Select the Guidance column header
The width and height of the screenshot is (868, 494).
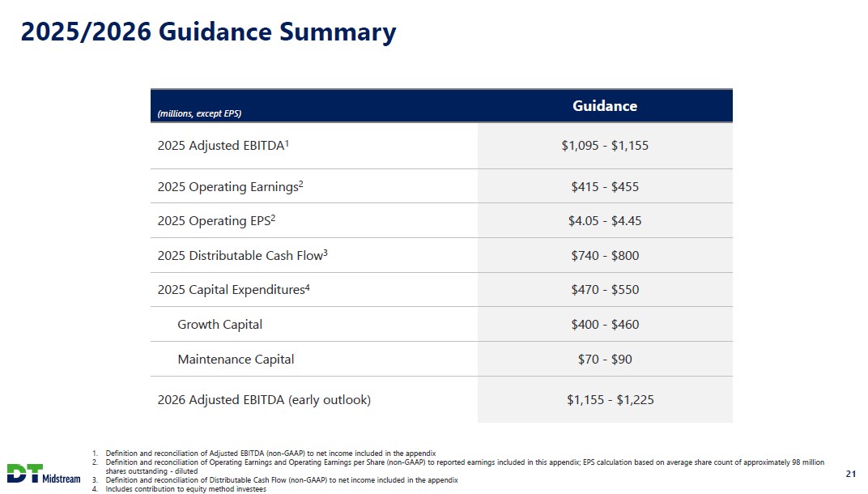(605, 106)
